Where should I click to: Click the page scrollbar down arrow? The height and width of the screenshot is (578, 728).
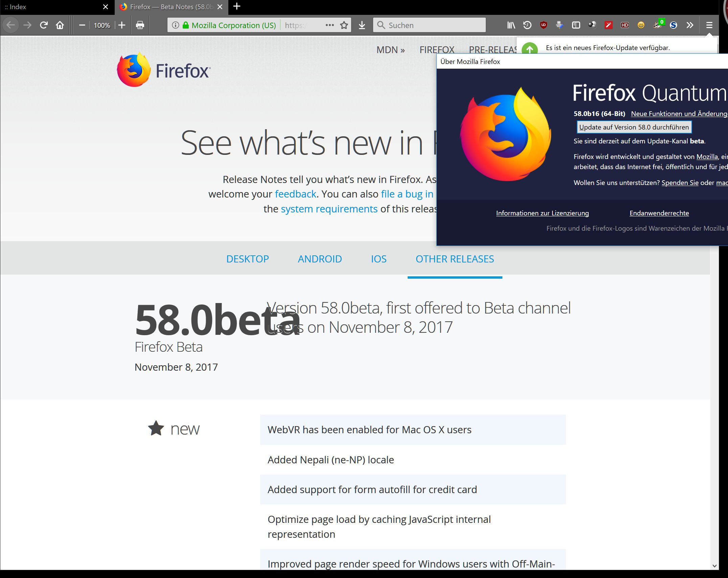(714, 565)
